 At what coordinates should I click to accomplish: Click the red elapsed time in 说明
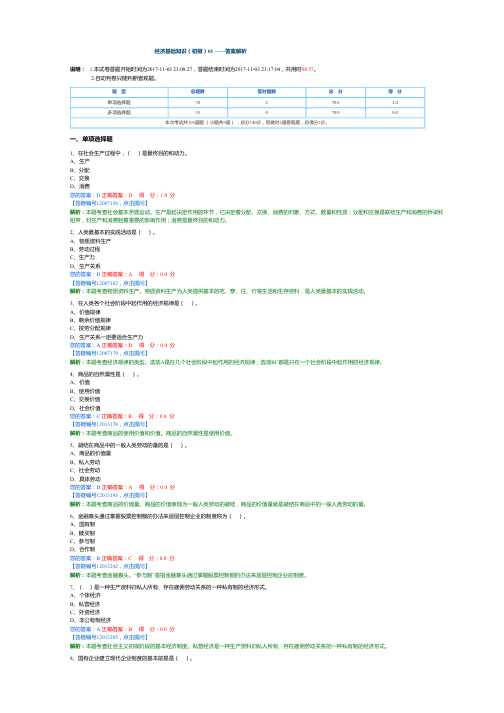pyautogui.click(x=308, y=69)
